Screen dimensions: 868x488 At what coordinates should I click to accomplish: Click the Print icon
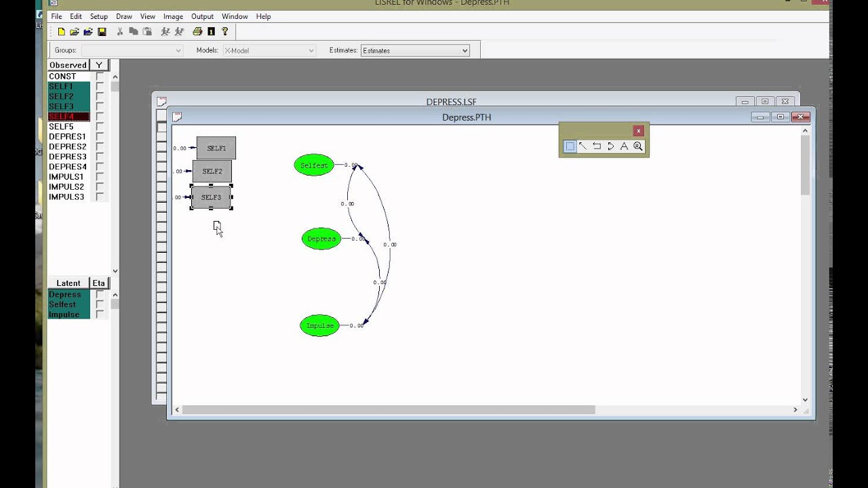point(197,32)
